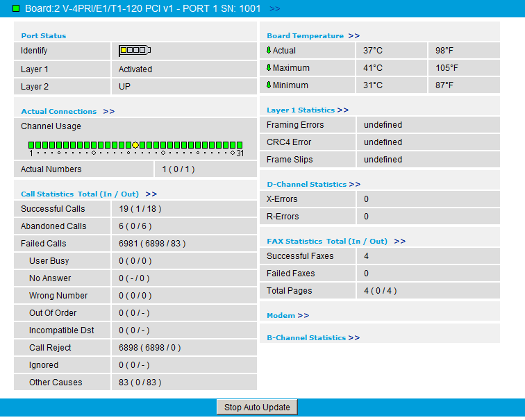This screenshot has height=420, width=525.
Task: Open the Modem section
Action: [x=303, y=316]
